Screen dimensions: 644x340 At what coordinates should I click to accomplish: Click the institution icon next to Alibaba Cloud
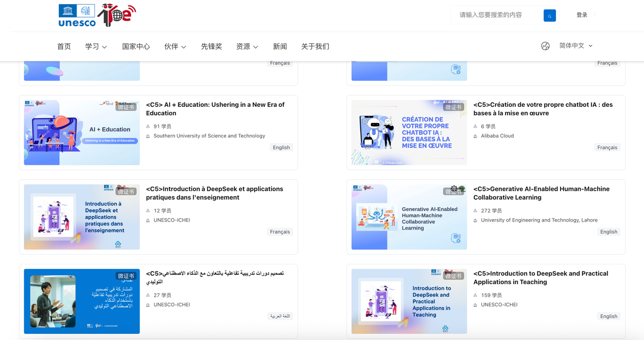click(475, 135)
